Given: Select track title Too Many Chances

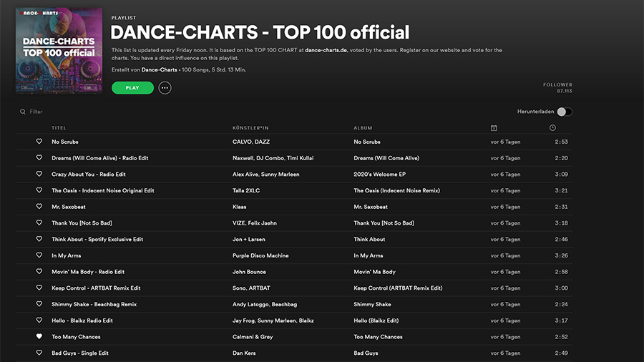Looking at the screenshot, I should click(x=76, y=336).
